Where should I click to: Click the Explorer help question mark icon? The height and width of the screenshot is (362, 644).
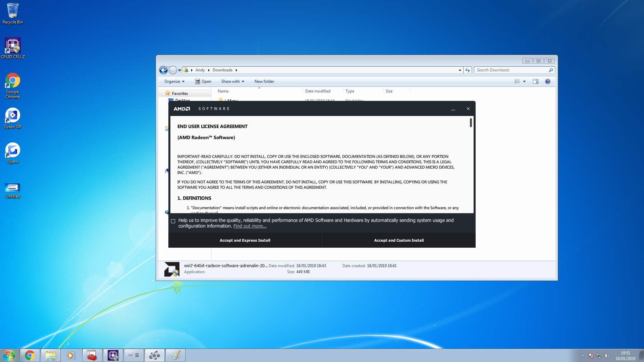(x=548, y=81)
